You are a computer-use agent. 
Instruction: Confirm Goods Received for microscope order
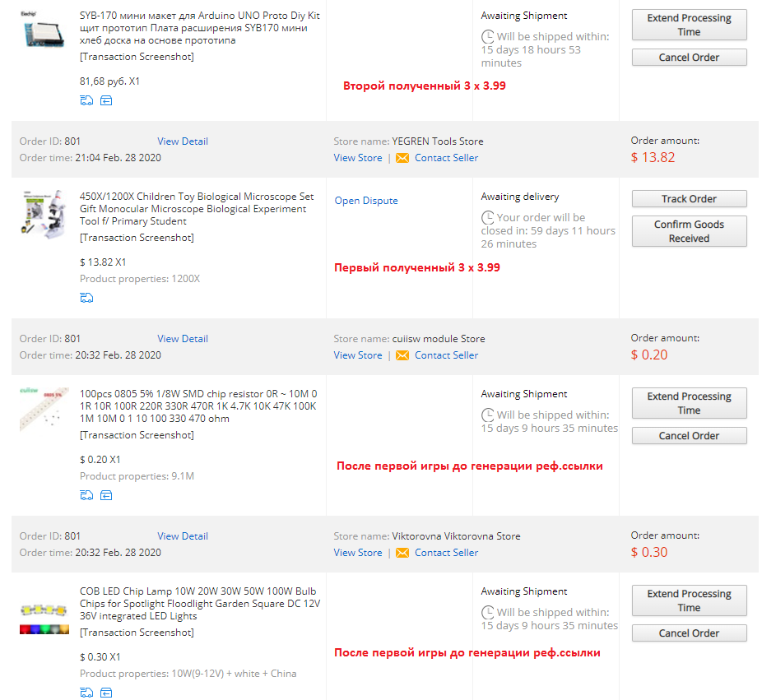pyautogui.click(x=689, y=231)
